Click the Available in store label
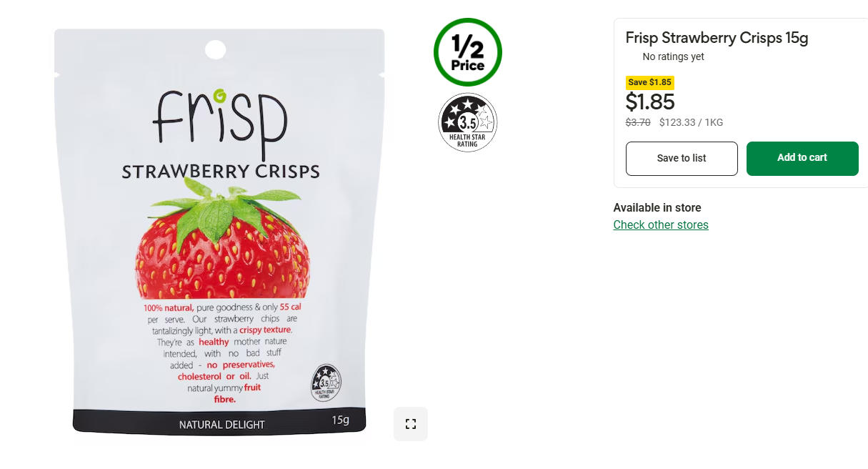This screenshot has width=868, height=469. pos(657,208)
